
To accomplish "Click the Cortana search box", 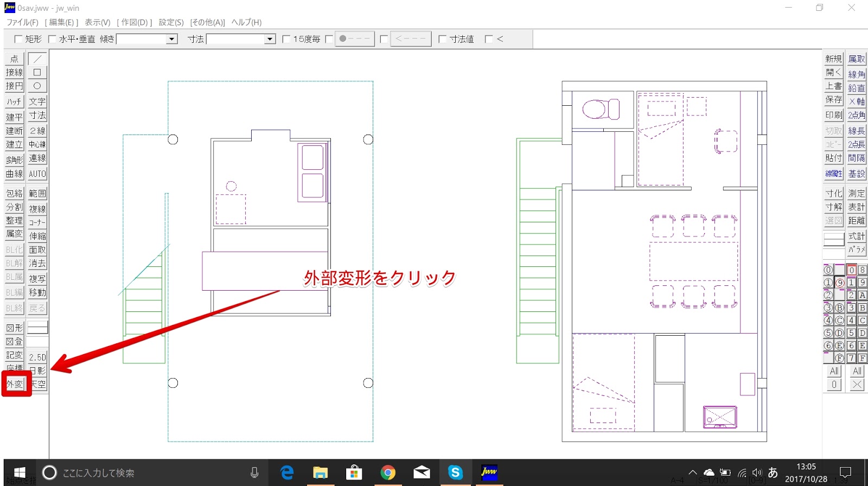I will click(x=152, y=472).
